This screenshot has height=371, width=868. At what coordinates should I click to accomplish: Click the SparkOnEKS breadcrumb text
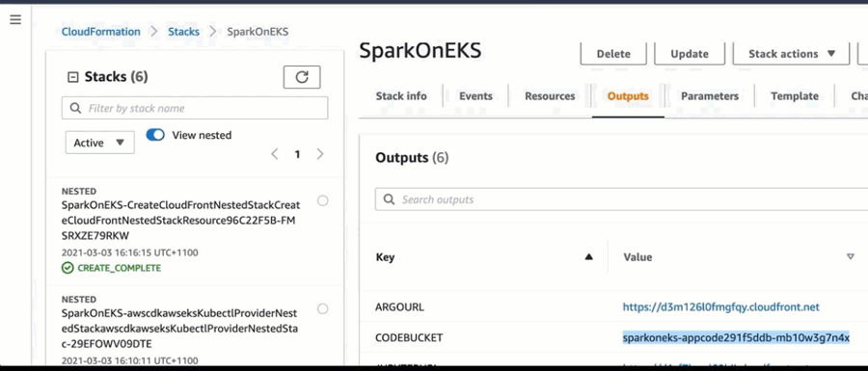click(x=258, y=32)
